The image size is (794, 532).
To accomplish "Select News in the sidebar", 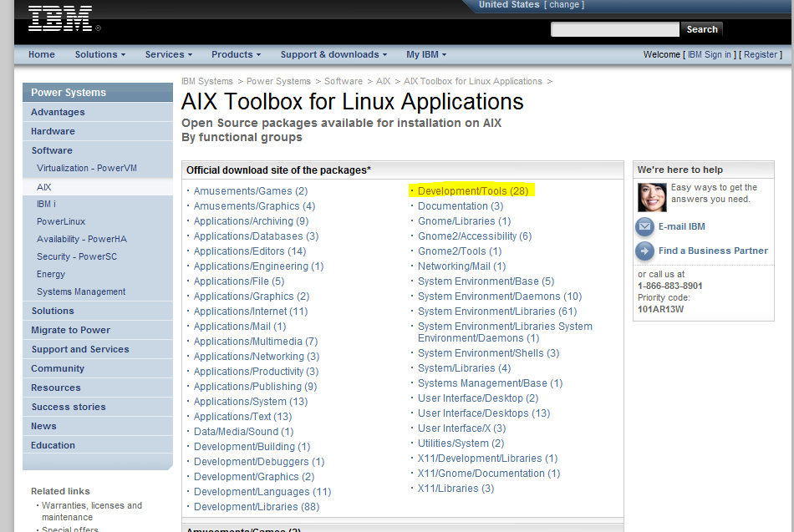I will [x=98, y=426].
